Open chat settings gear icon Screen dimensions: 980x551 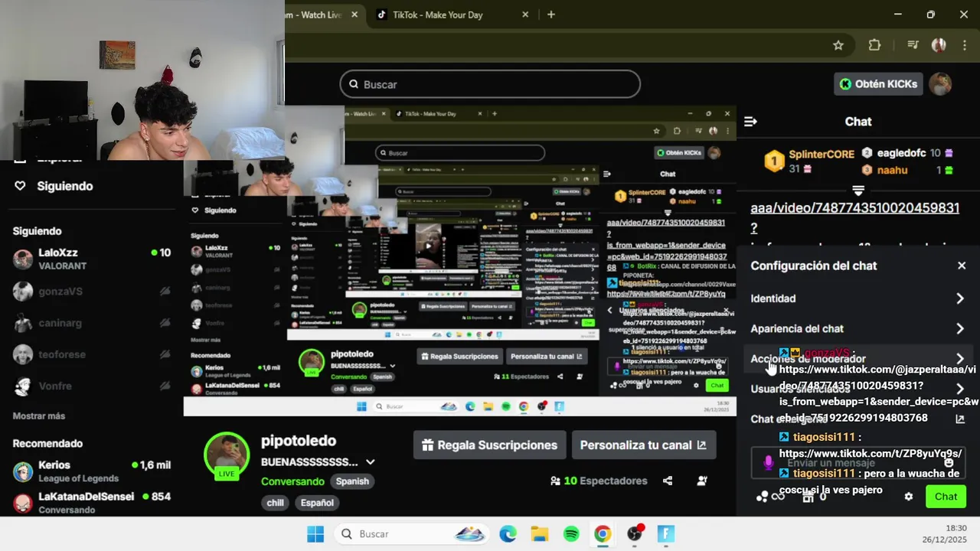pos(909,497)
